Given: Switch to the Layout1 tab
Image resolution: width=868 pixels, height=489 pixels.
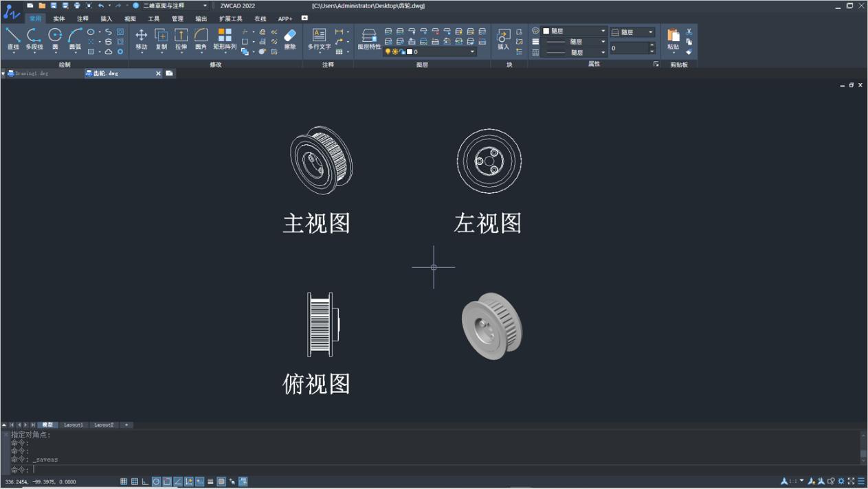Looking at the screenshot, I should (x=74, y=425).
